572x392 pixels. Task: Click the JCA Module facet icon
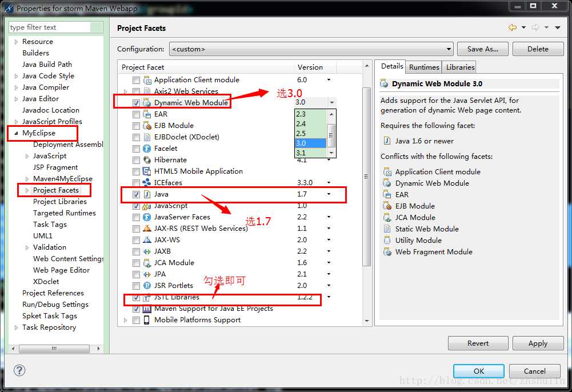(147, 263)
